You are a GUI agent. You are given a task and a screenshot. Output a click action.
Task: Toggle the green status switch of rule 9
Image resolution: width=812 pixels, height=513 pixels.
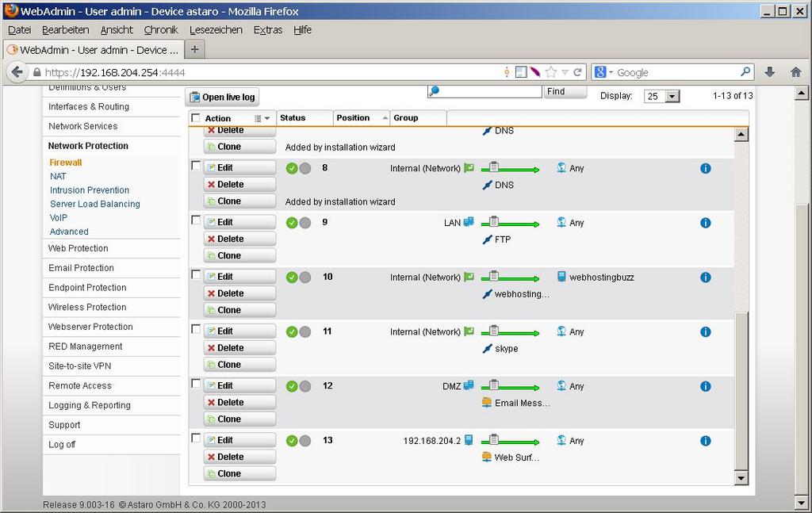tap(292, 223)
